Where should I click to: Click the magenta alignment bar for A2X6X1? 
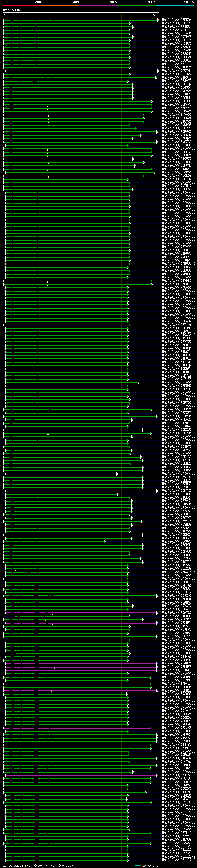[x=82, y=670]
